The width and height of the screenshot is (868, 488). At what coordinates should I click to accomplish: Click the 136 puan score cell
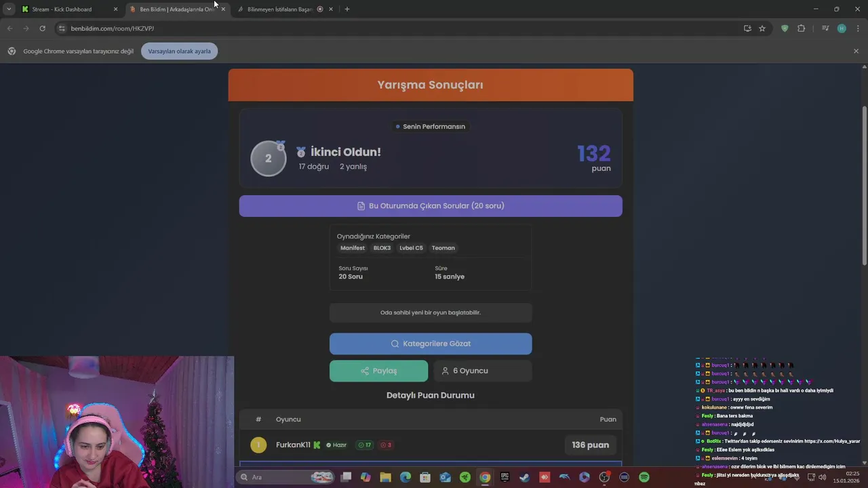tap(590, 445)
